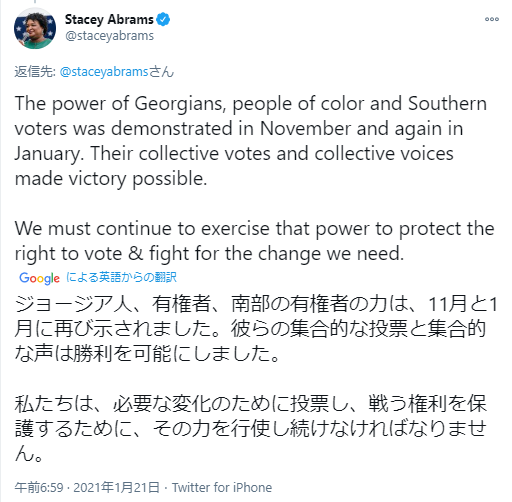The height and width of the screenshot is (502, 512).
Task: Click the paragraph starting 'We must continue'
Action: (254, 241)
